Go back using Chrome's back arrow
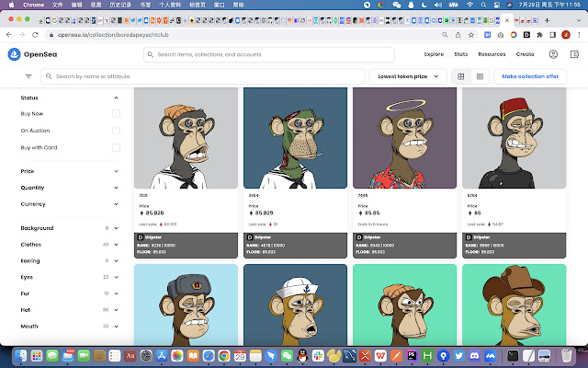The height and width of the screenshot is (368, 588). tap(9, 35)
